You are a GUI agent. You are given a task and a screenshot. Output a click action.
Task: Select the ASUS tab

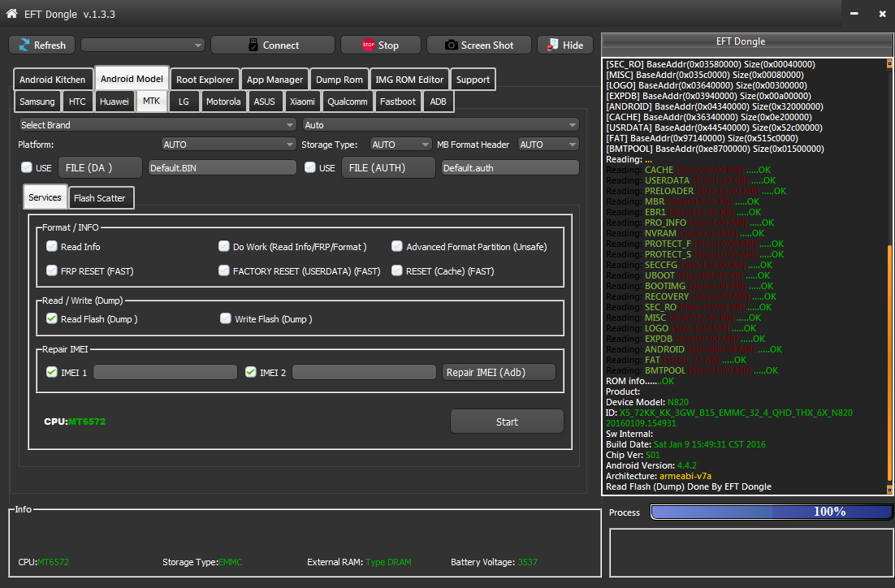(264, 102)
